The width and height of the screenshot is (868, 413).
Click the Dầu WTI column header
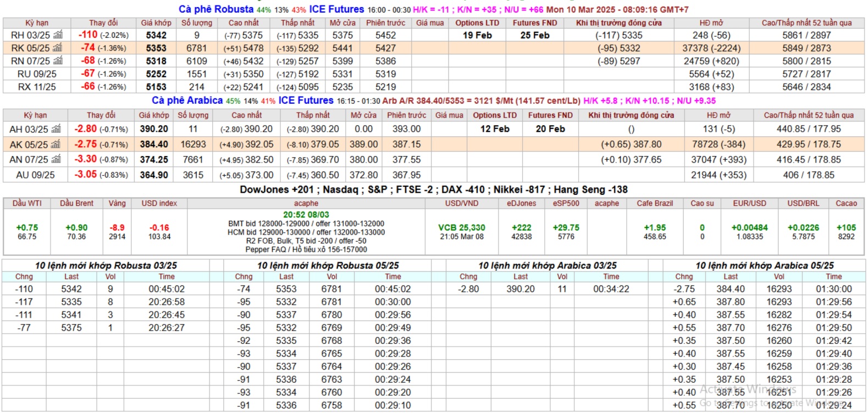(x=27, y=203)
